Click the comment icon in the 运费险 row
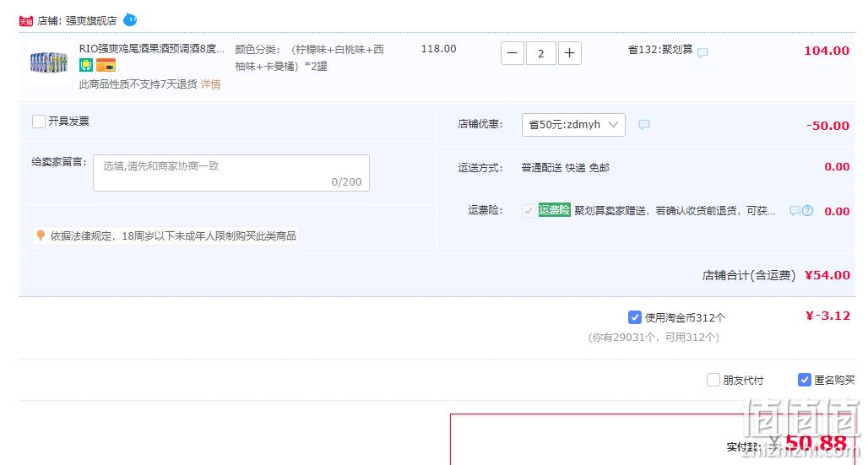Viewport: 868px width, 465px height. coord(795,211)
